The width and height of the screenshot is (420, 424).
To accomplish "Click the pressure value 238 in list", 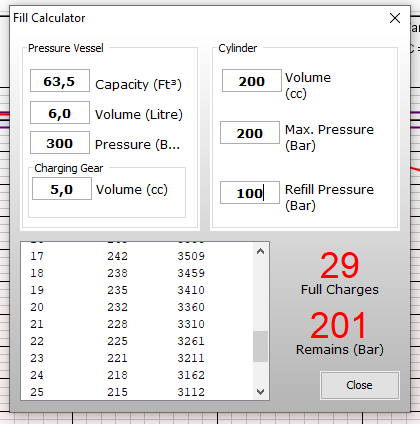I will pos(117,273).
